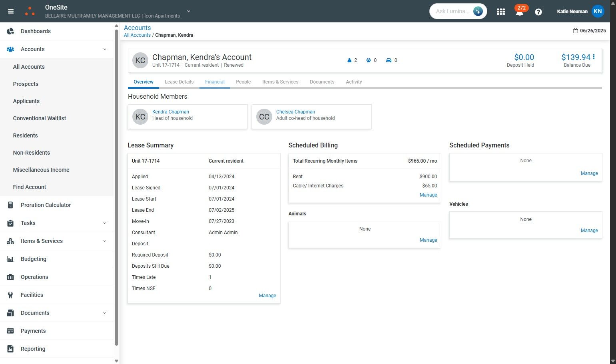Screen dimensions: 616x364
Task: Open the KN user avatar
Action: tap(598, 11)
